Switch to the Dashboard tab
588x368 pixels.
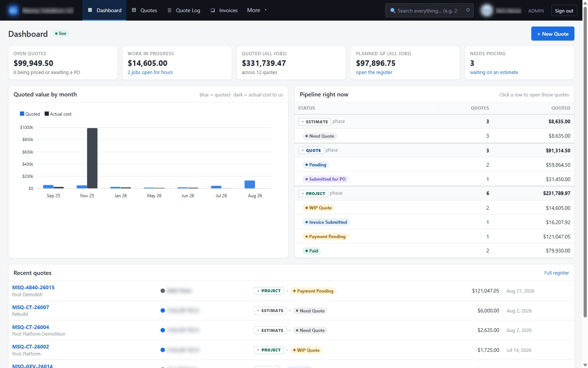point(104,10)
